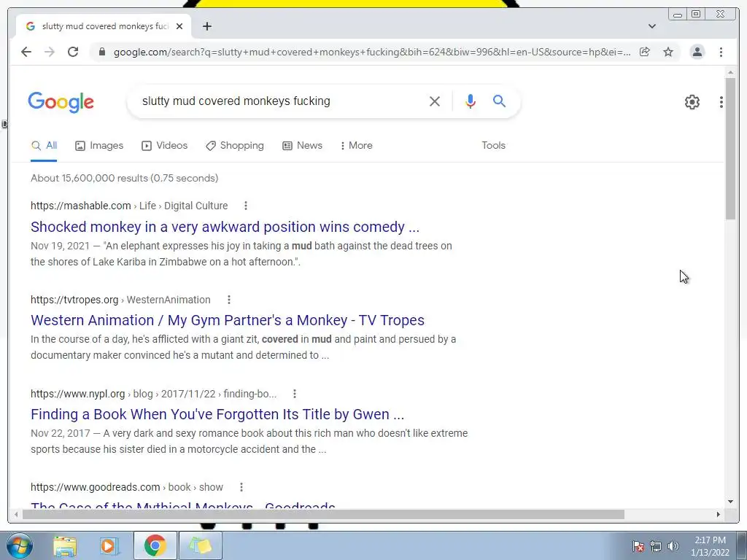The image size is (747, 560).
Task: Open the Chrome profile avatar
Action: pyautogui.click(x=697, y=52)
